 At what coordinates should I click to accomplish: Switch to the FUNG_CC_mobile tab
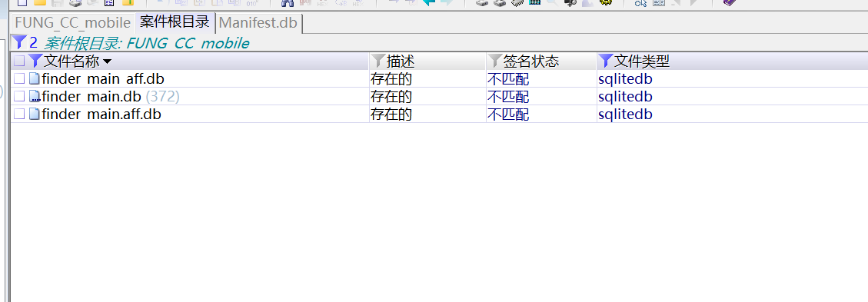click(72, 23)
